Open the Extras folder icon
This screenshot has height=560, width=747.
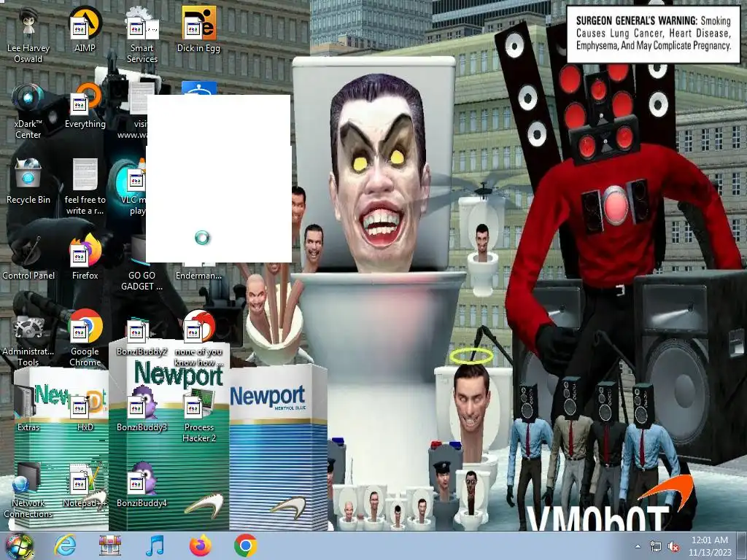pos(28,410)
